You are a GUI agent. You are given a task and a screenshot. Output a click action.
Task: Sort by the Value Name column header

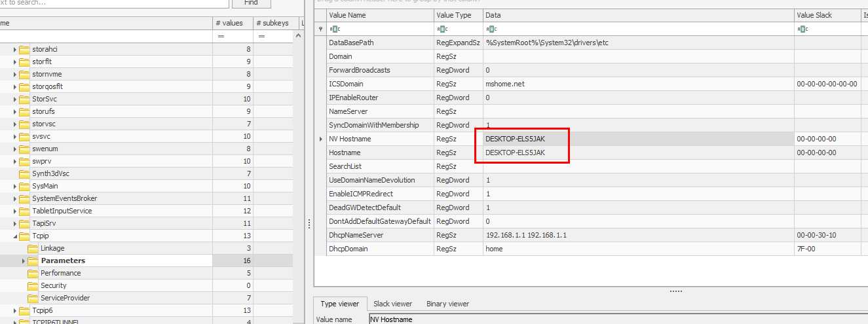point(379,15)
